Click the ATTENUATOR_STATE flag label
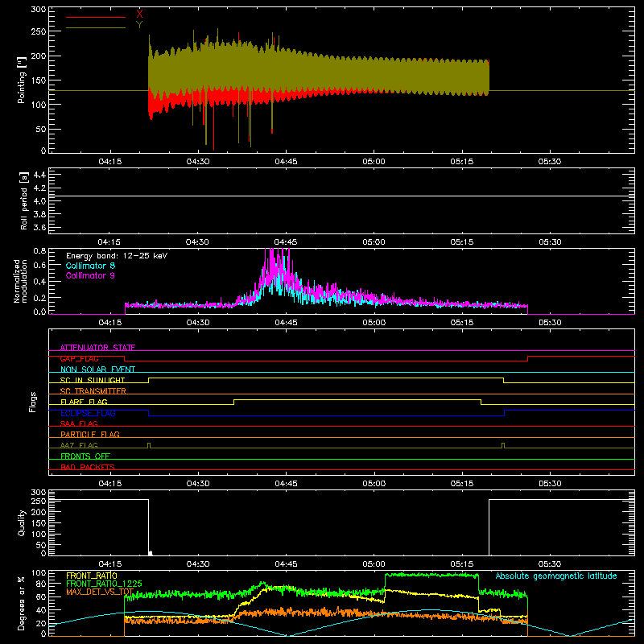This screenshot has height=644, width=644. [97, 348]
